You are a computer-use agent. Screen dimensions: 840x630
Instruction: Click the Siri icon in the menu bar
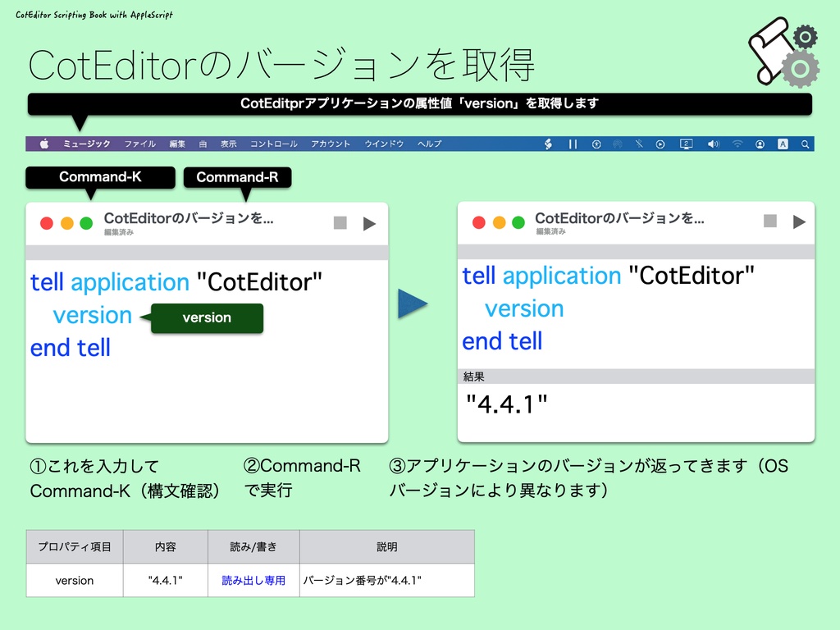(x=616, y=144)
